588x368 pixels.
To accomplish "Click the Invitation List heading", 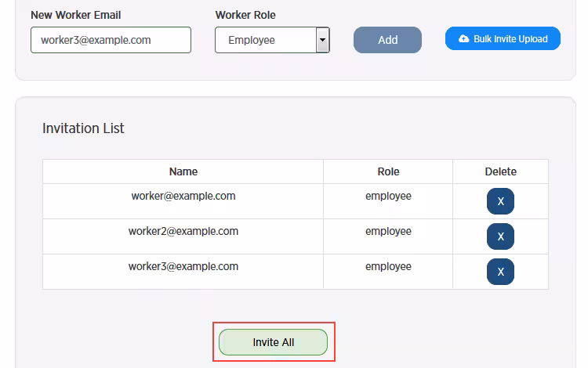I will click(x=83, y=128).
